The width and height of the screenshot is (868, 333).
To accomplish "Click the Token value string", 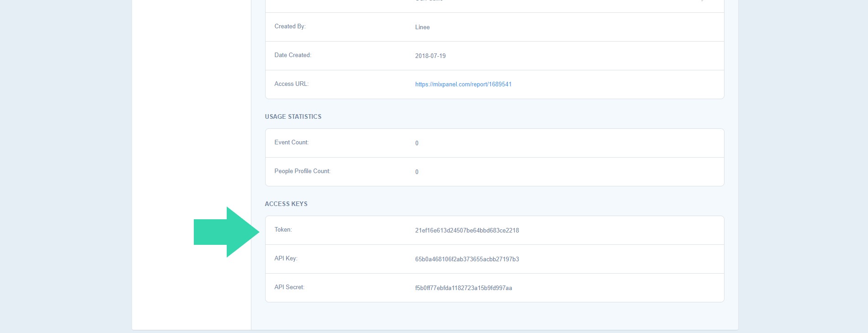I will [x=467, y=231].
